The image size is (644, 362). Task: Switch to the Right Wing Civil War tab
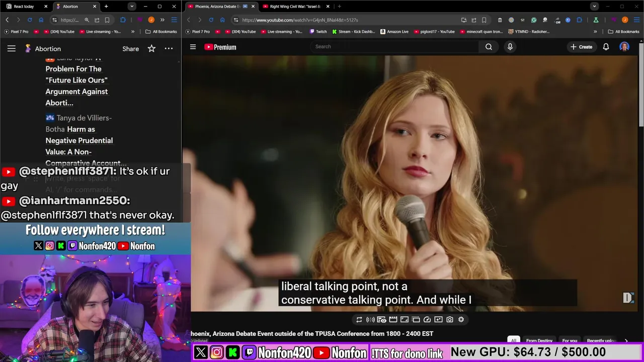tap(295, 7)
